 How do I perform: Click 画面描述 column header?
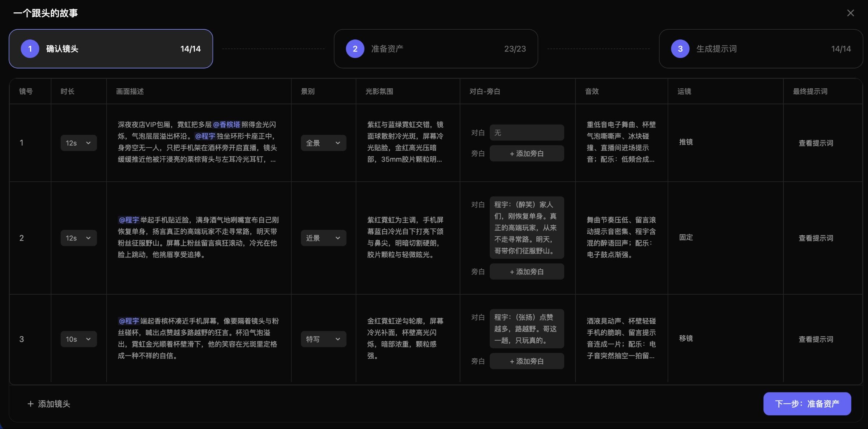[x=130, y=91]
